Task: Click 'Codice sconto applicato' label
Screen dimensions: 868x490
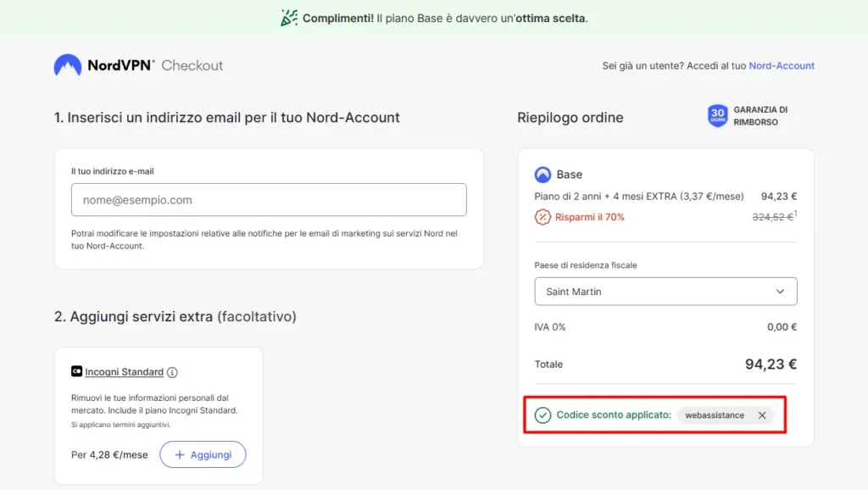Action: (x=614, y=415)
